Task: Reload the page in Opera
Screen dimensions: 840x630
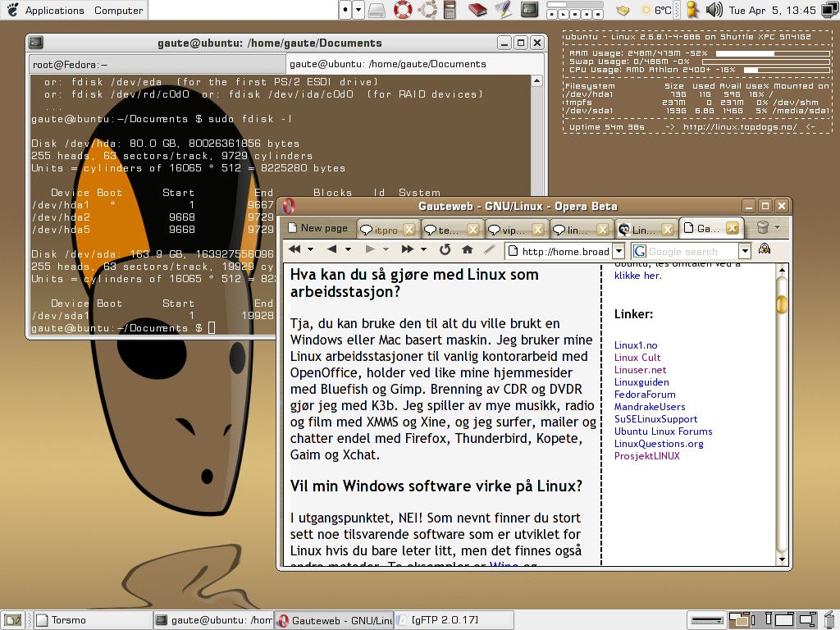Action: pos(445,249)
